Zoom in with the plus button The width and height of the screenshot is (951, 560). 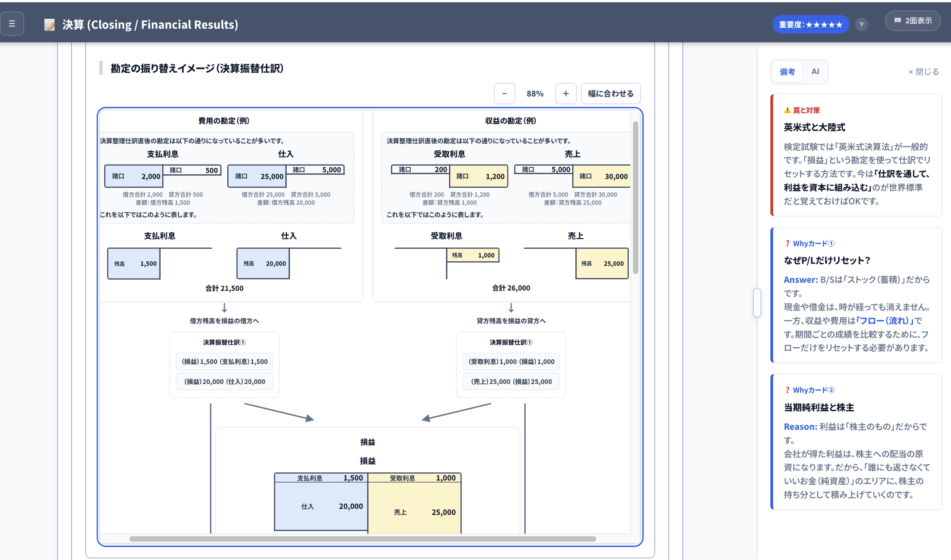coord(566,94)
